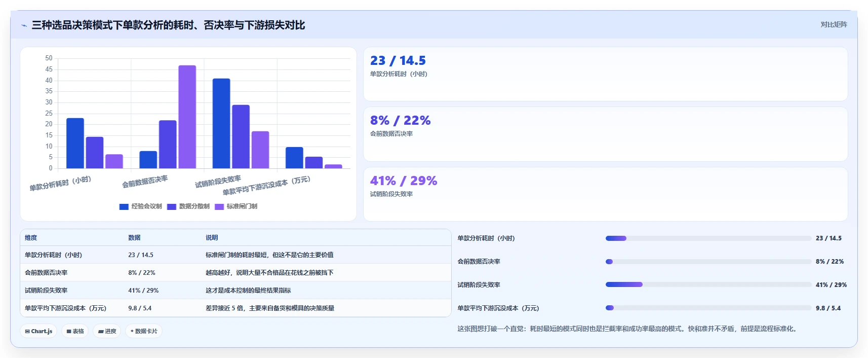The width and height of the screenshot is (868, 358).
Task: Click the 说明 column header
Action: tap(212, 238)
